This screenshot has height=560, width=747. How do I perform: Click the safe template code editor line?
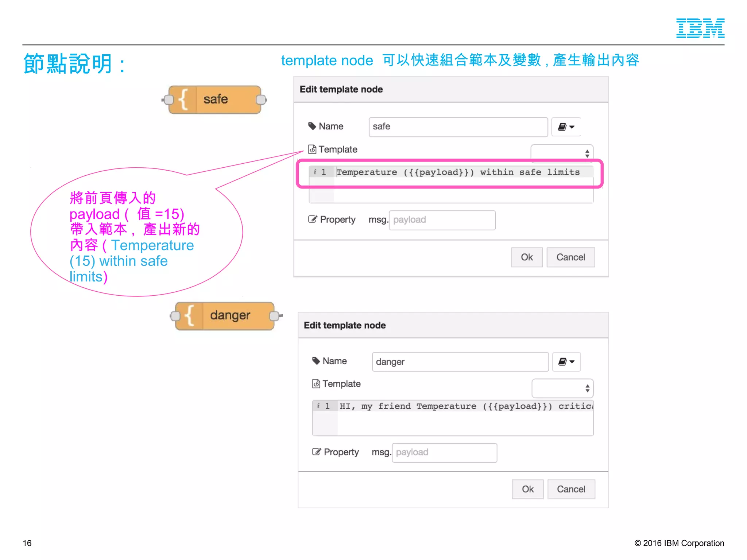pos(458,172)
